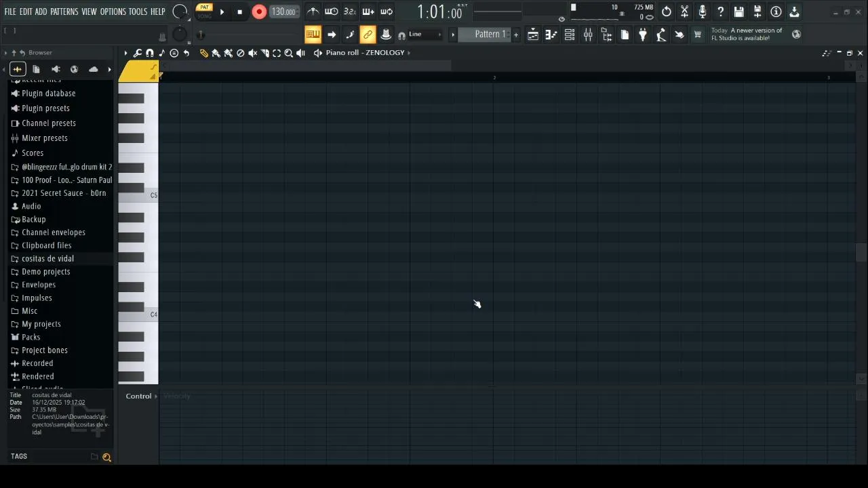
Task: Open the piano roll Snap magnet menu
Action: pyautogui.click(x=149, y=53)
